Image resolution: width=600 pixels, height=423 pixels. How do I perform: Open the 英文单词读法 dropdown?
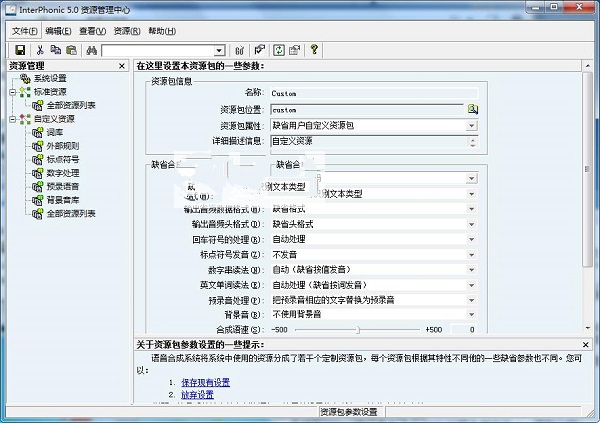point(471,285)
